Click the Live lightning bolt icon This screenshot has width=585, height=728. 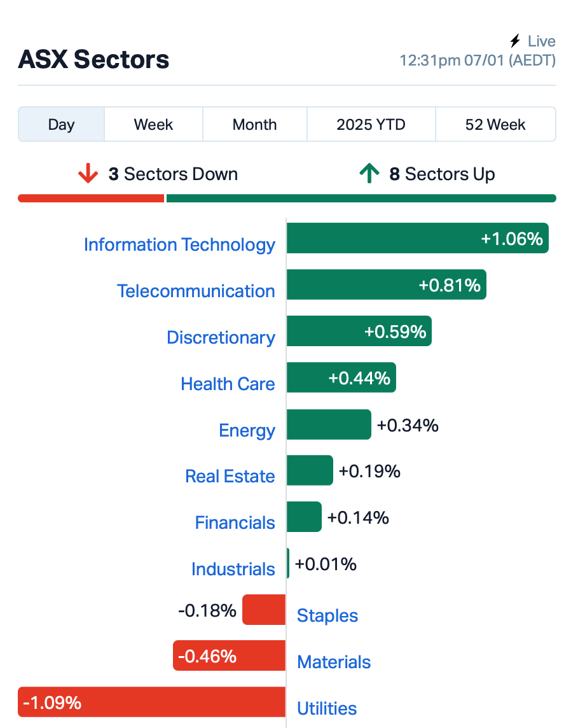point(515,41)
